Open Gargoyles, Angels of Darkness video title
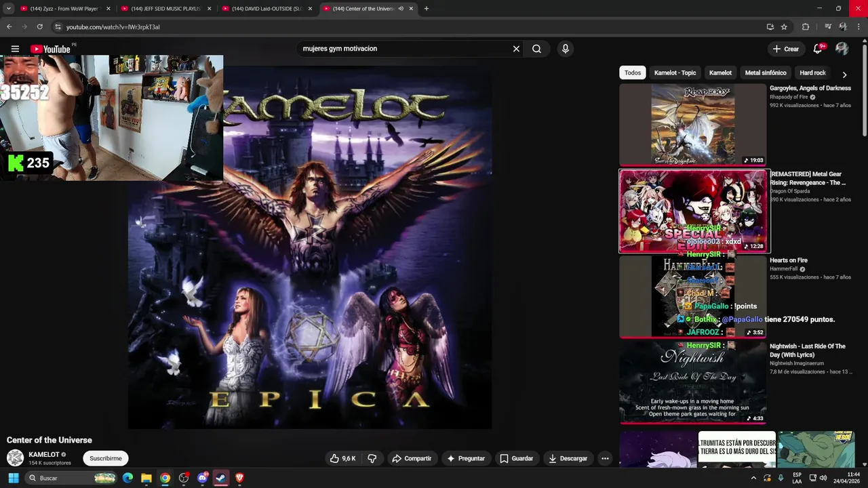This screenshot has width=868, height=488. coord(810,88)
